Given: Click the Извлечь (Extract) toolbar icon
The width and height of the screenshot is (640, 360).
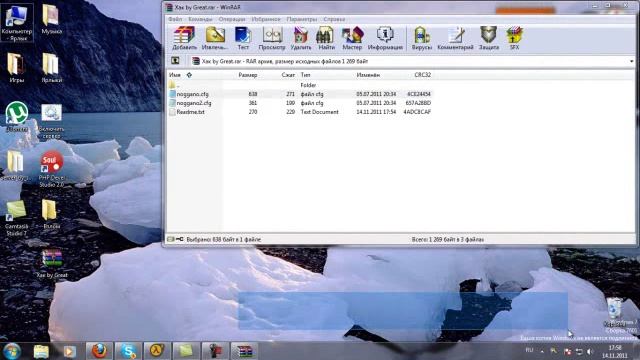Looking at the screenshot, I should tap(215, 38).
